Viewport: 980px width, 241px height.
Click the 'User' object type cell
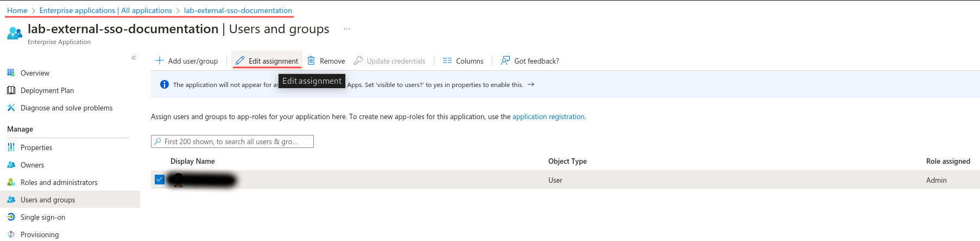pyautogui.click(x=555, y=180)
